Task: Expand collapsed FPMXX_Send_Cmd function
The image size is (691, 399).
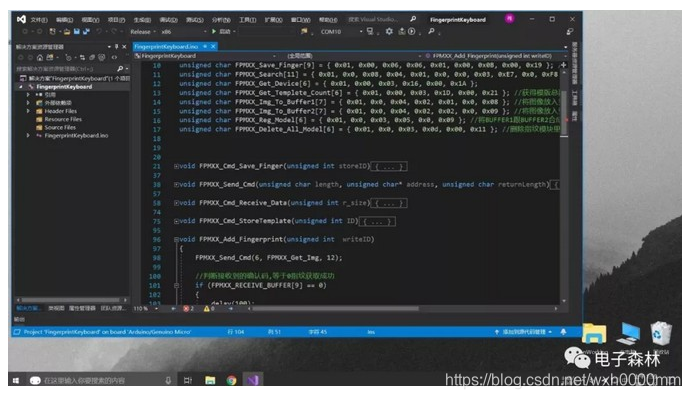Action: 176,185
